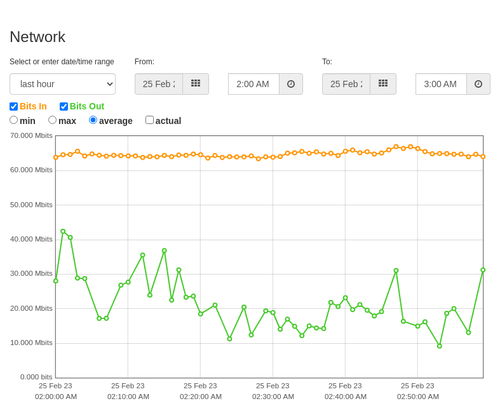Screen dimensions: 500x403
Task: Click the 'To:' label
Action: [x=327, y=62]
